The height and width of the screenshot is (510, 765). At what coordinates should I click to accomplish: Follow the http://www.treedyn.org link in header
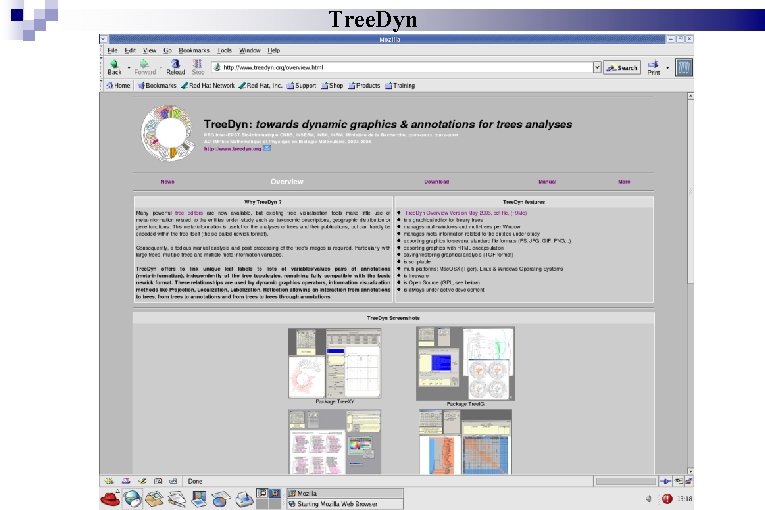(232, 148)
